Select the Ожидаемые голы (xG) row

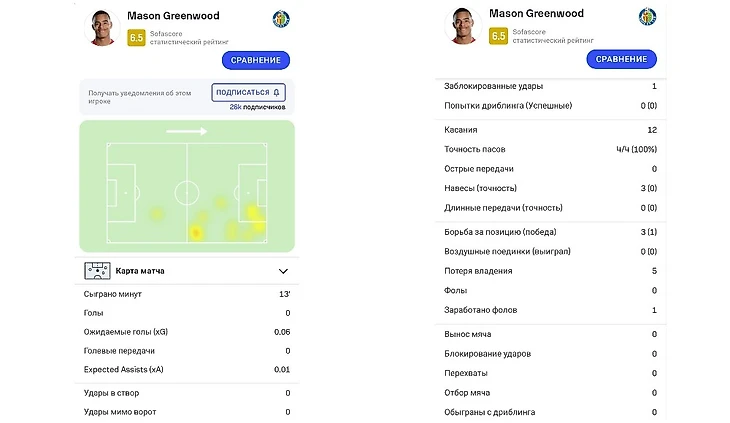coord(187,332)
